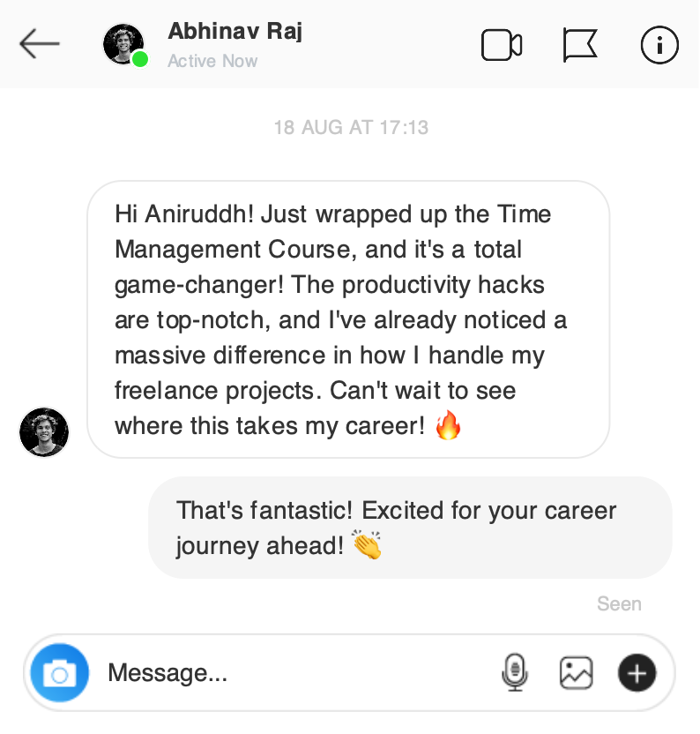Open more options with the plus icon
700x734 pixels.
pos(637,672)
